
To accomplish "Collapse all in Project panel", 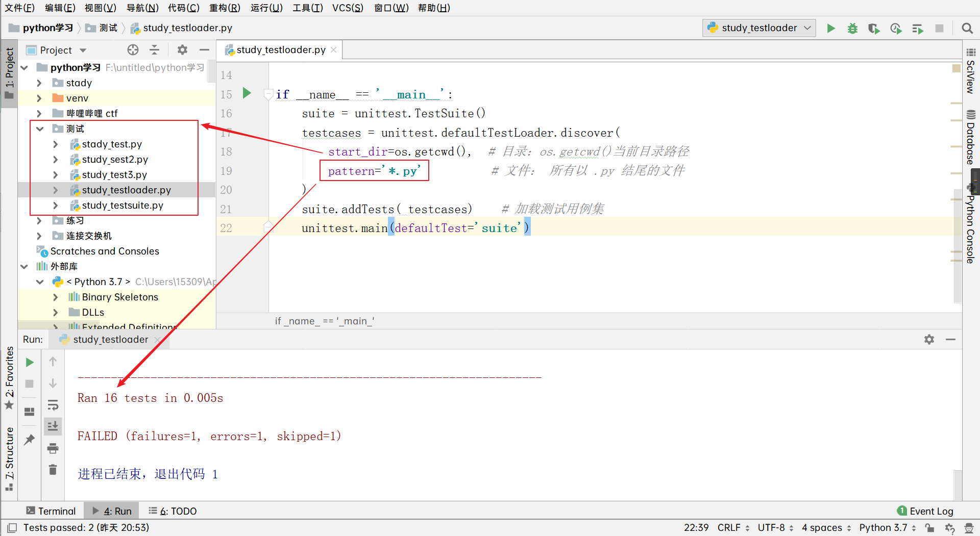I will 155,50.
